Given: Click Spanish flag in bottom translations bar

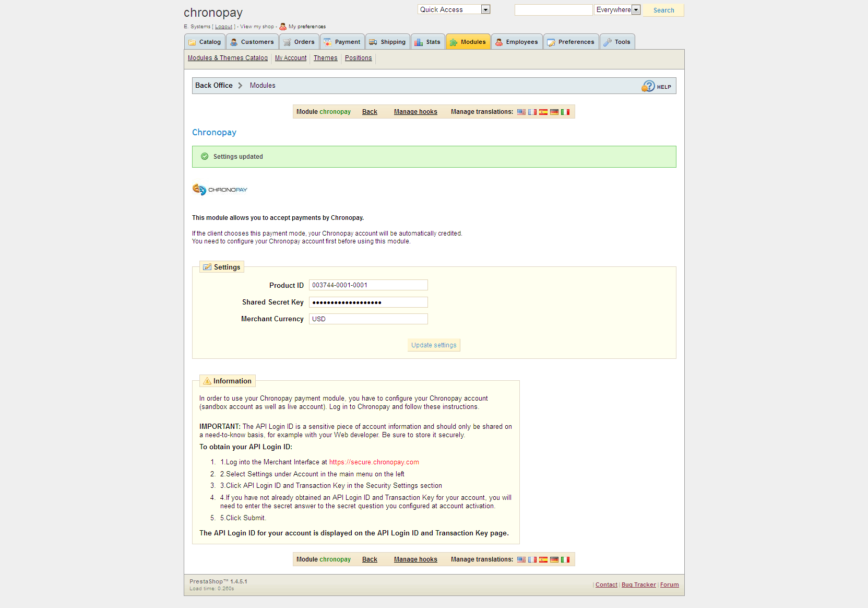Looking at the screenshot, I should [543, 559].
